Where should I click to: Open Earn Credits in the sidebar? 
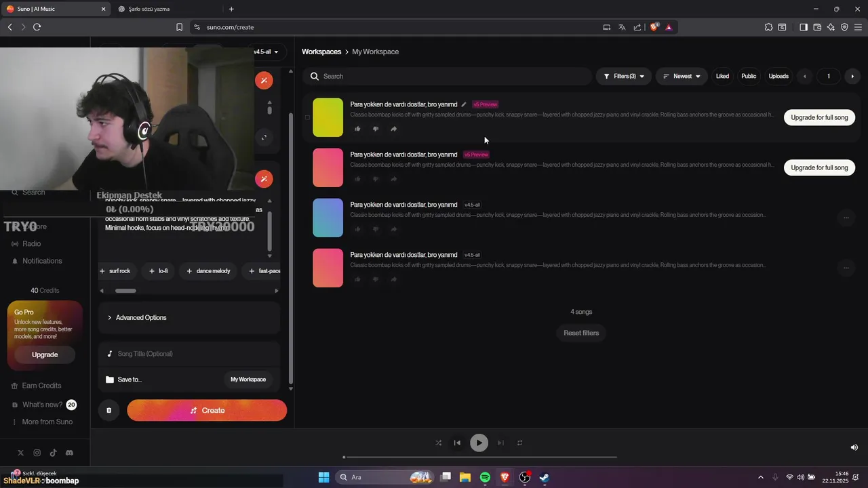(x=41, y=386)
